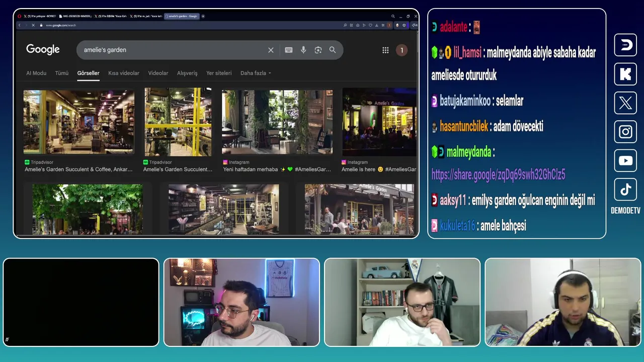The height and width of the screenshot is (362, 644).
Task: Click the chat username hasantuncbilek
Action: pos(464,126)
